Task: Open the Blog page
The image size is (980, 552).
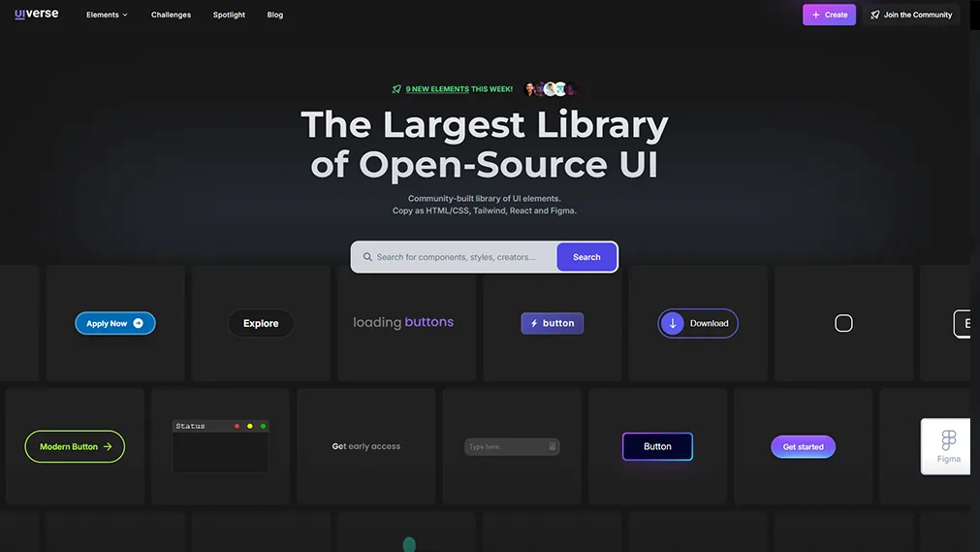Action: coord(275,15)
